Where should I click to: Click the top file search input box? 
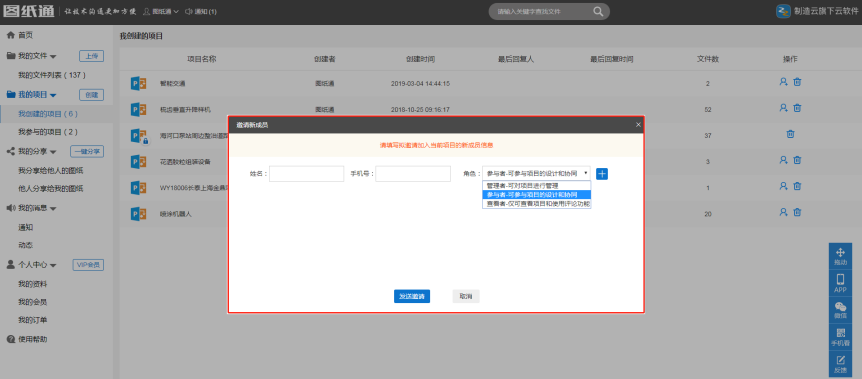(x=541, y=12)
